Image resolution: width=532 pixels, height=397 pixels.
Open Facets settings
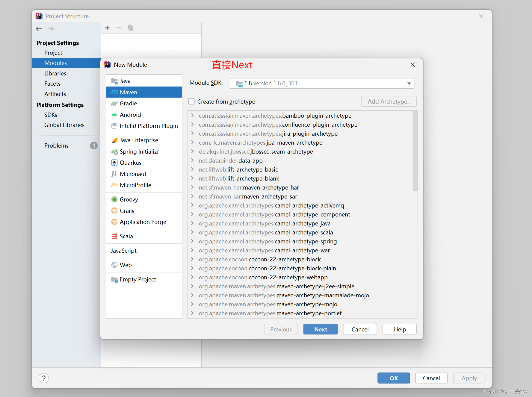[x=66, y=84]
